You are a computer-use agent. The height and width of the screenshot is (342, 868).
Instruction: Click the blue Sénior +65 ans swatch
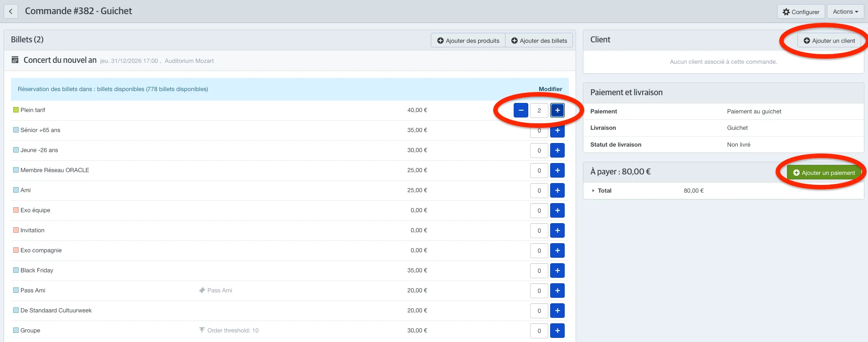(16, 130)
